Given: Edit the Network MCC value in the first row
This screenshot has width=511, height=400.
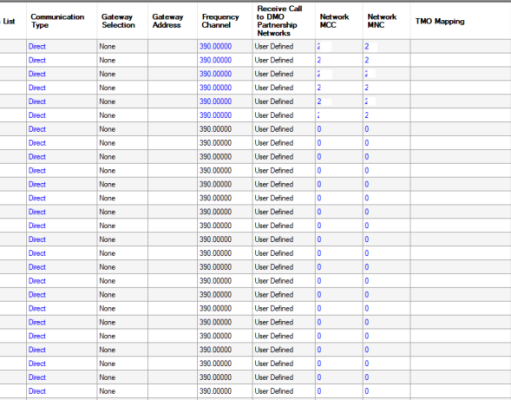Looking at the screenshot, I should tap(339, 46).
